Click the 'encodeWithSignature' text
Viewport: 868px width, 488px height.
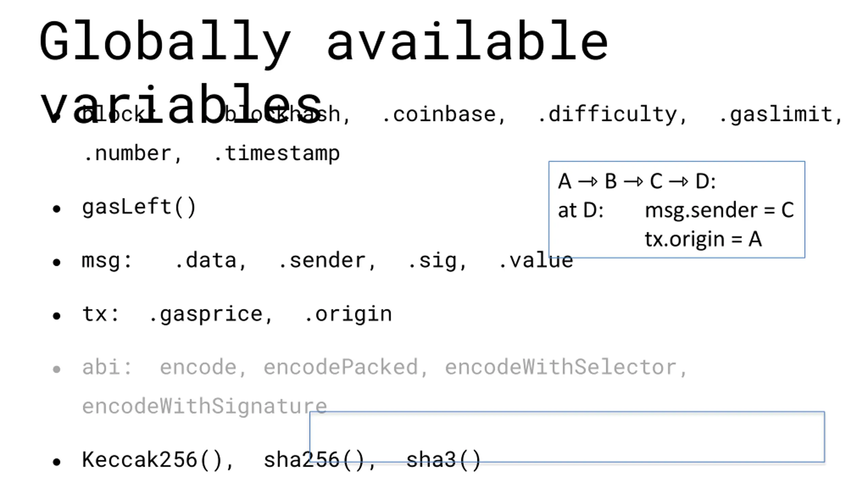click(204, 406)
